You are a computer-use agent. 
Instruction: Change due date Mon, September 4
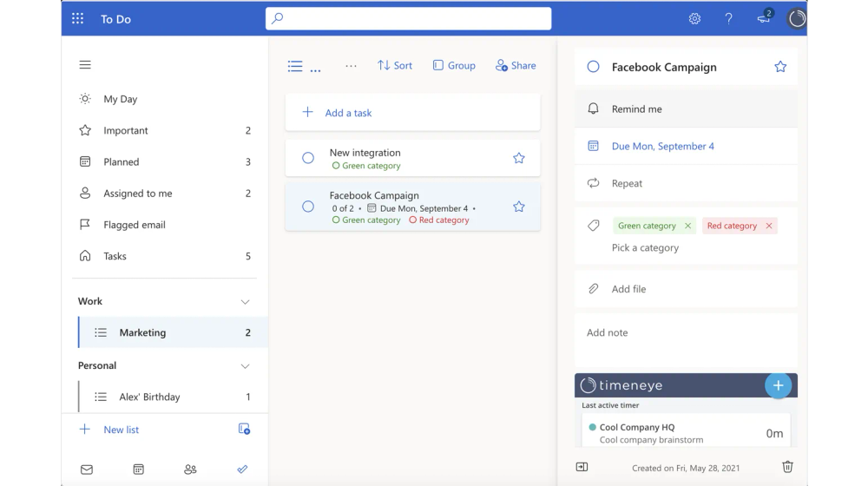(686, 146)
